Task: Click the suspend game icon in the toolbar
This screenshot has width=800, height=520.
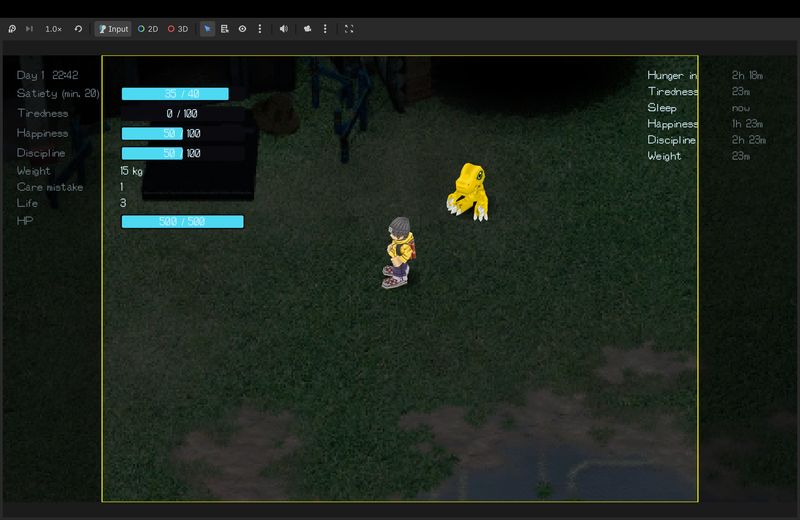Action: [12, 29]
